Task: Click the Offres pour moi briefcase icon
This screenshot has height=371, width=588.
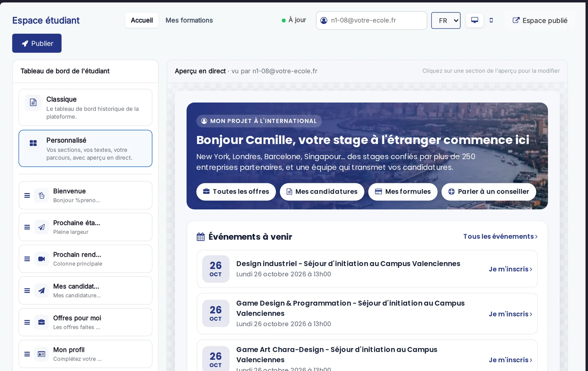Action: click(x=41, y=322)
